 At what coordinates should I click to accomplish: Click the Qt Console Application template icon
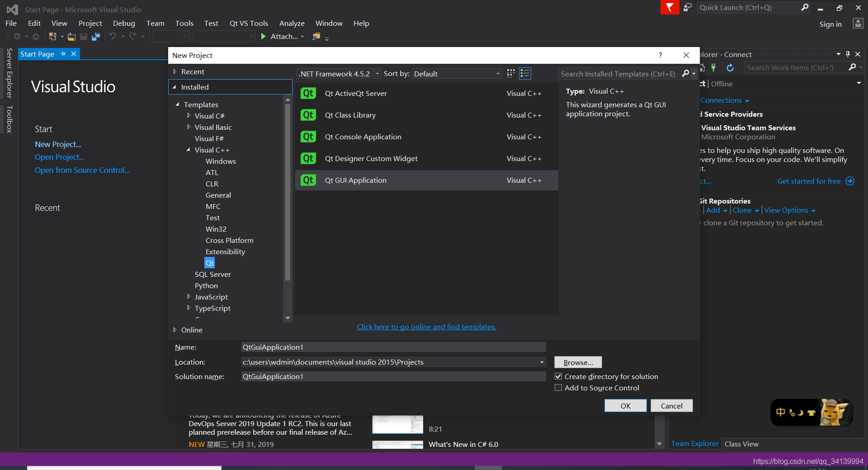[x=308, y=137]
